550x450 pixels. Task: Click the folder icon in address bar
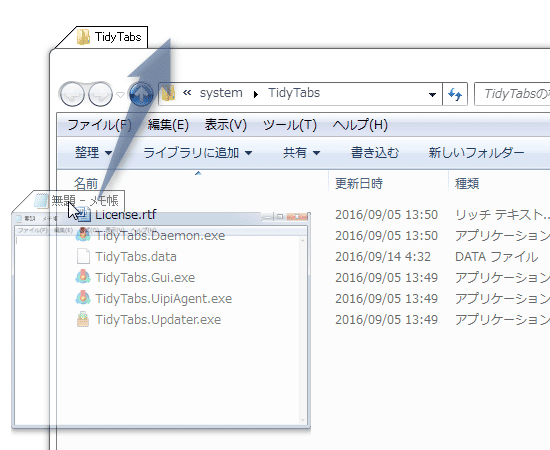coord(168,94)
